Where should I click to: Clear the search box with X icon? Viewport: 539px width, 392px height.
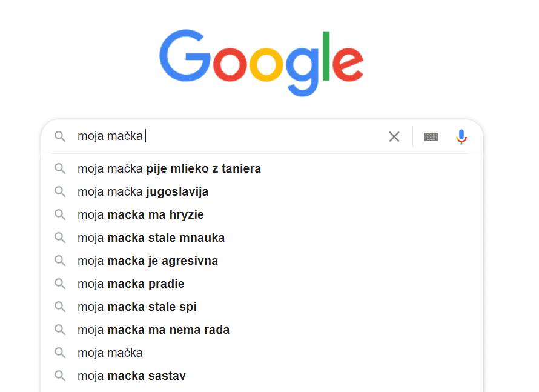tap(394, 136)
